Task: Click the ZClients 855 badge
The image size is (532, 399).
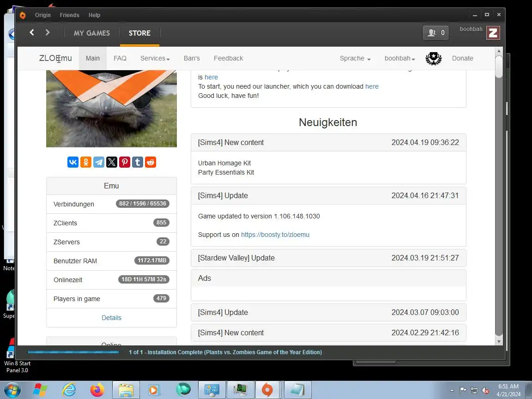Action: (161, 223)
